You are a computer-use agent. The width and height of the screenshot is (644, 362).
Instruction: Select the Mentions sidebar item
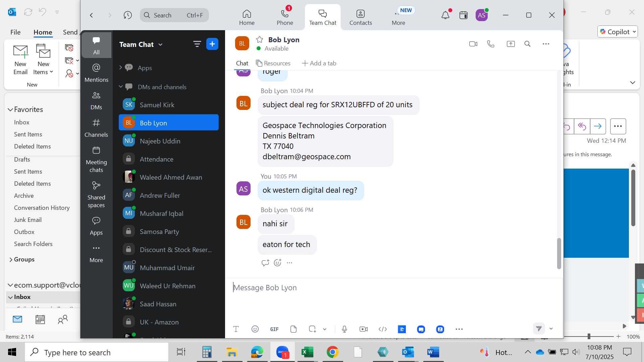pos(96,72)
